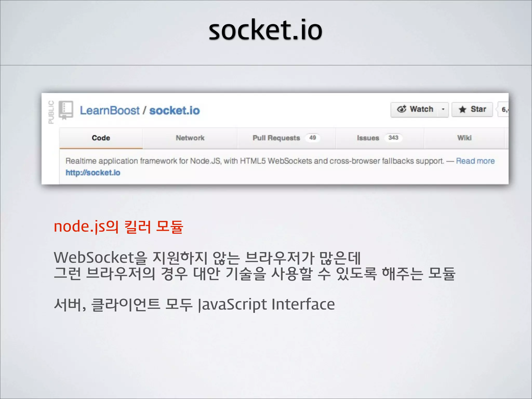Click the '그런 브라우저의 경우' line
Image resolution: width=532 pixels, height=399 pixels.
255,274
